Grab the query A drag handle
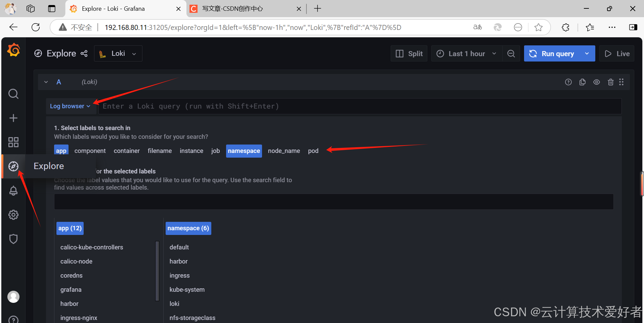 click(x=621, y=82)
